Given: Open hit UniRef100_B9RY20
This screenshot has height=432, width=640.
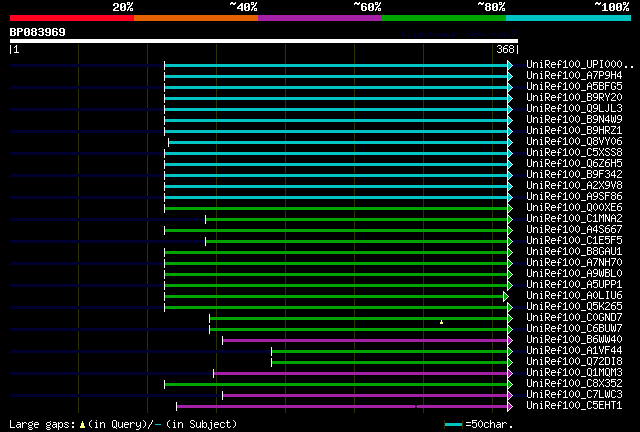Looking at the screenshot, I should [574, 98].
